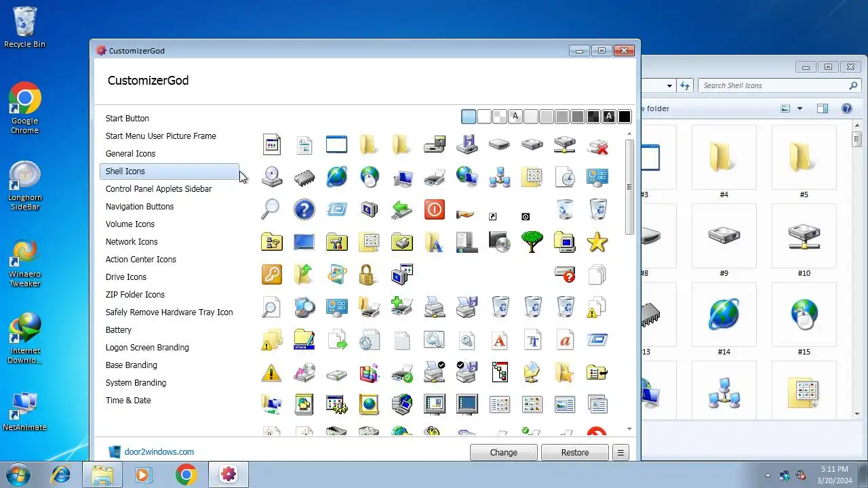The width and height of the screenshot is (868, 488).
Task: Select the blue TT TrueType font icon
Action: (532, 340)
